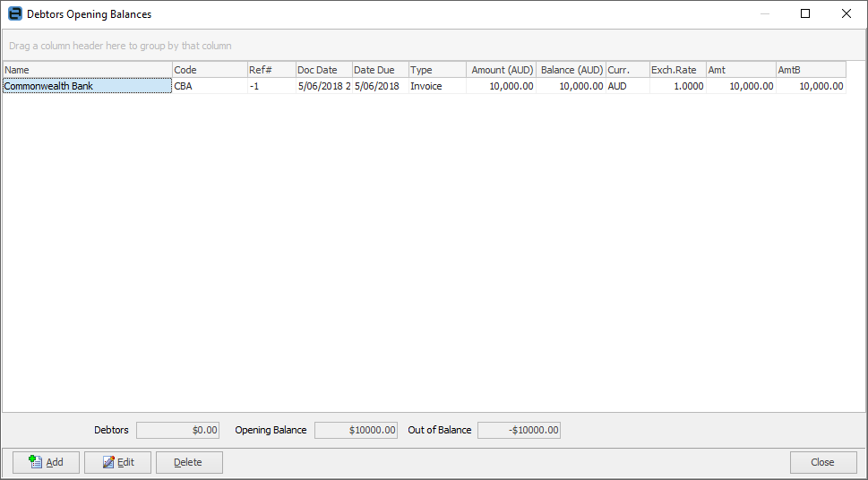Click the Add button

tap(46, 462)
